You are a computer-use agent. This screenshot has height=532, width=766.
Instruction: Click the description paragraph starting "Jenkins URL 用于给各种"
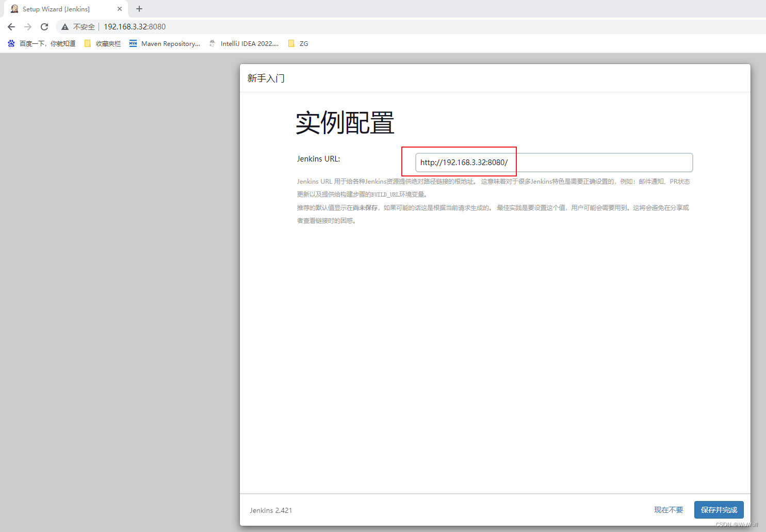coord(494,188)
